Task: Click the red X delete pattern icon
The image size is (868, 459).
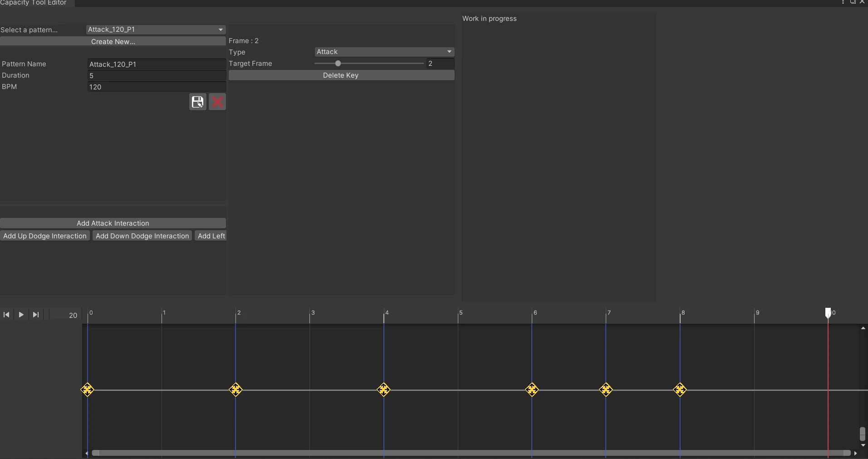Action: (x=217, y=102)
